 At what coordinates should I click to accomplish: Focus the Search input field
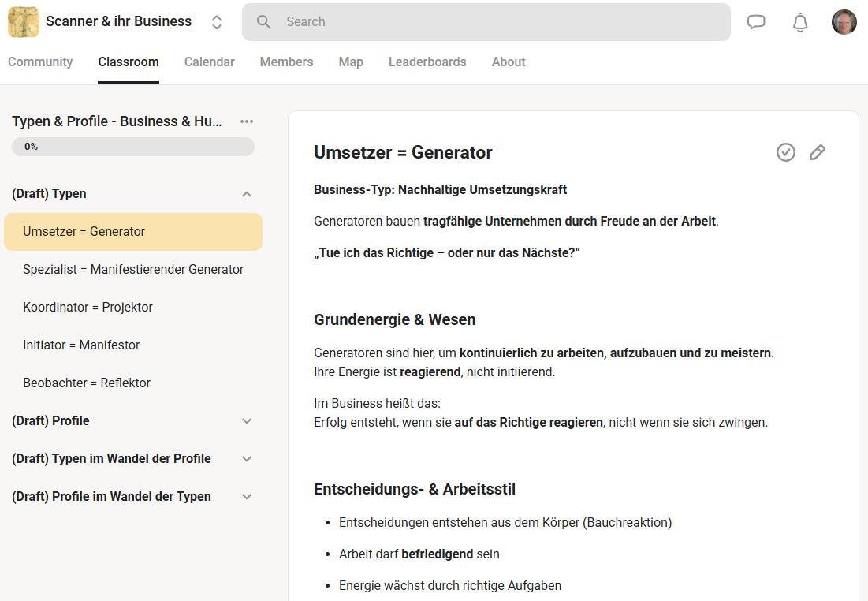tap(497, 22)
